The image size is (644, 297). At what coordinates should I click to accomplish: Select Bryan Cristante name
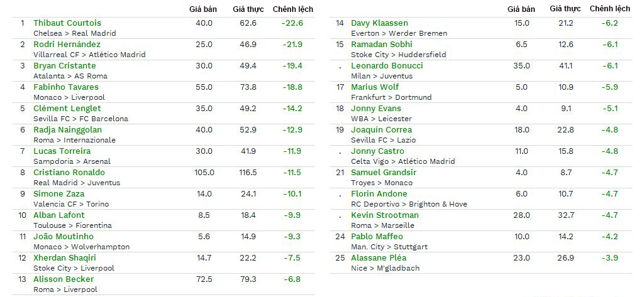(x=65, y=66)
